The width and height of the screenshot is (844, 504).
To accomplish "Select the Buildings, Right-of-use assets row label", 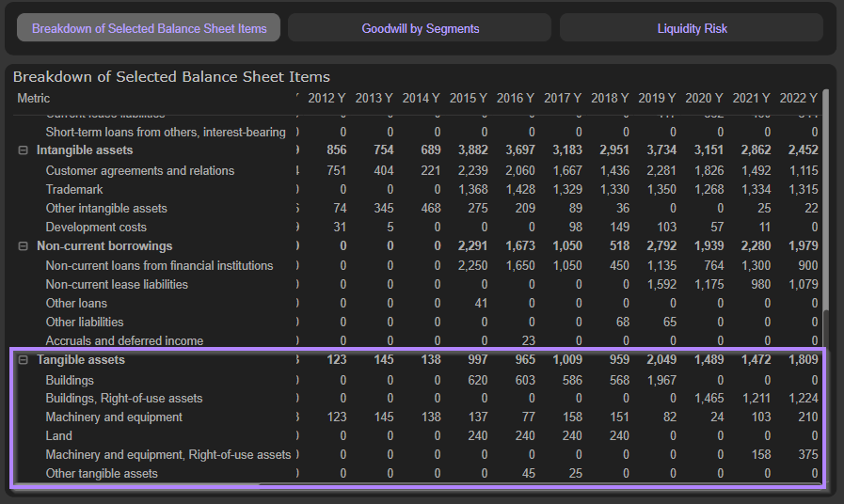I will tap(124, 399).
